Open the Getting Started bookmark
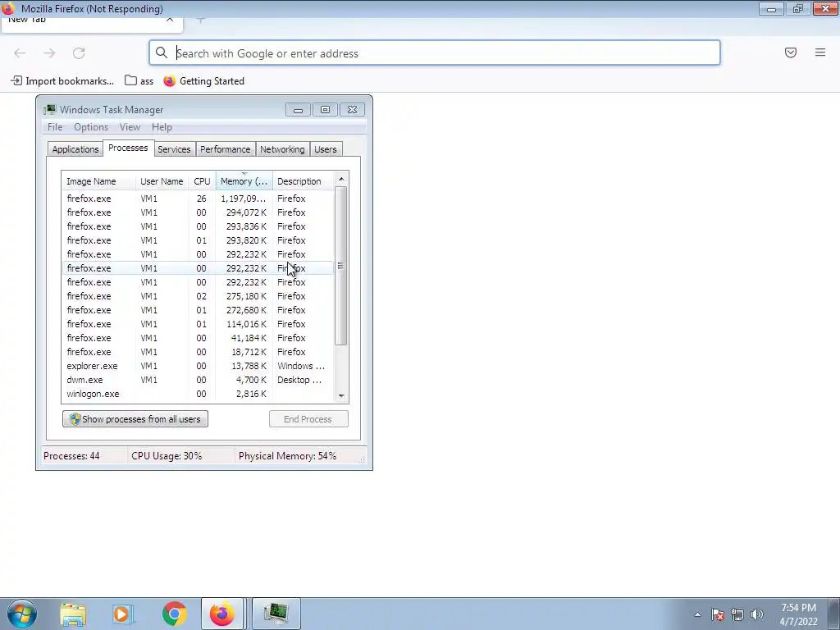 pos(204,81)
